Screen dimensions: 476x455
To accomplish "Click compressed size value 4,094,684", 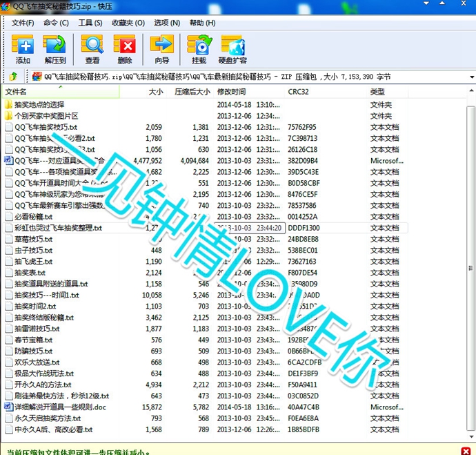I will click(x=195, y=161).
